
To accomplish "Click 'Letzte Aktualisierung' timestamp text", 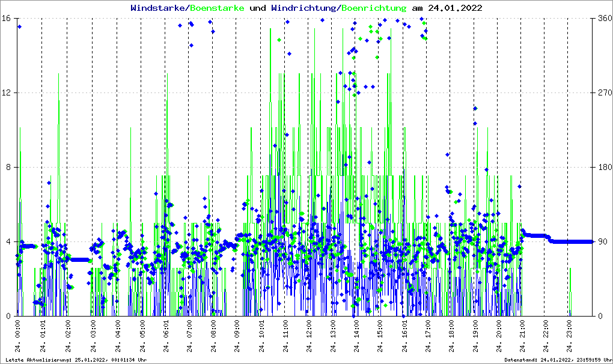I will pos(76,360).
